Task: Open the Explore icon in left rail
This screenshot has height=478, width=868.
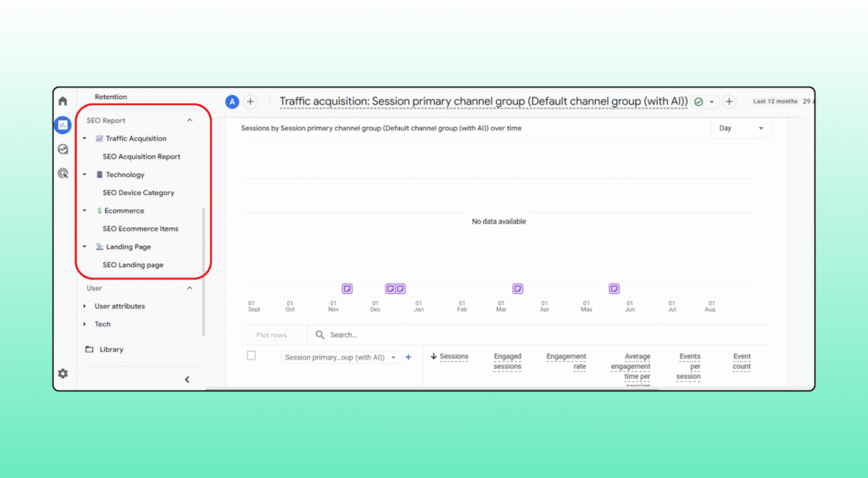Action: 63,149
